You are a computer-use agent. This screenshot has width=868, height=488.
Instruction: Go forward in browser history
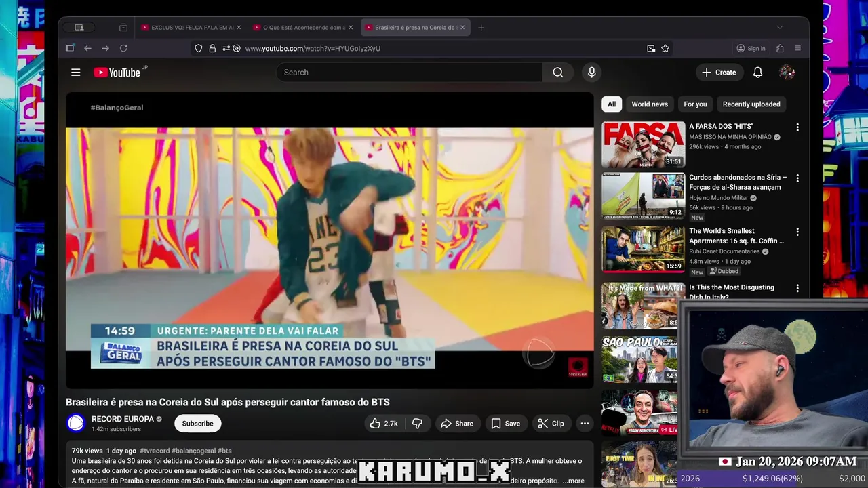[x=105, y=49]
